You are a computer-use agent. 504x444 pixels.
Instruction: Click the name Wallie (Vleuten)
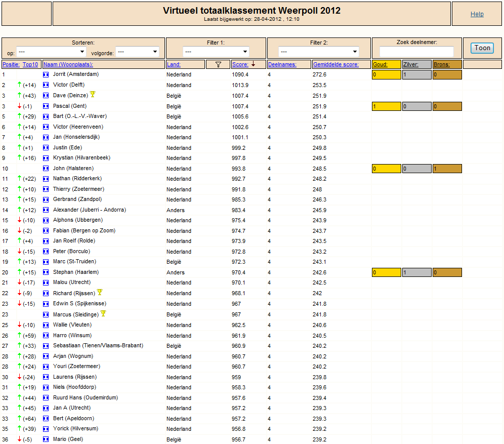click(x=72, y=325)
